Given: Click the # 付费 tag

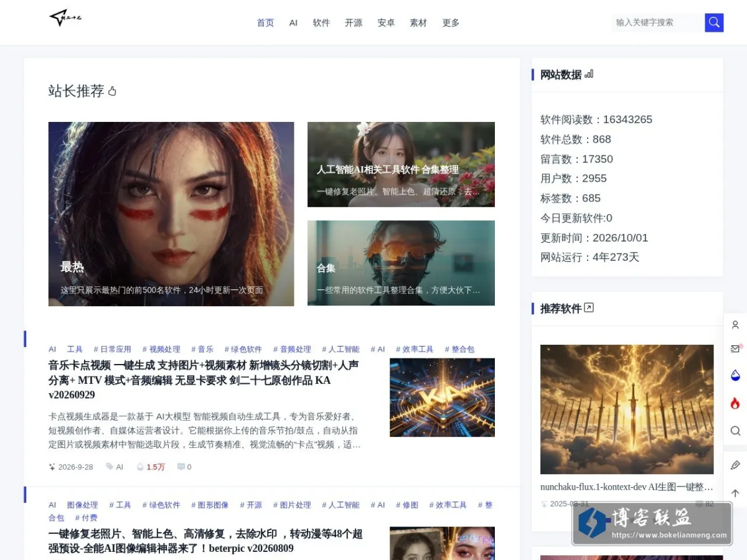Looking at the screenshot, I should [x=87, y=518].
